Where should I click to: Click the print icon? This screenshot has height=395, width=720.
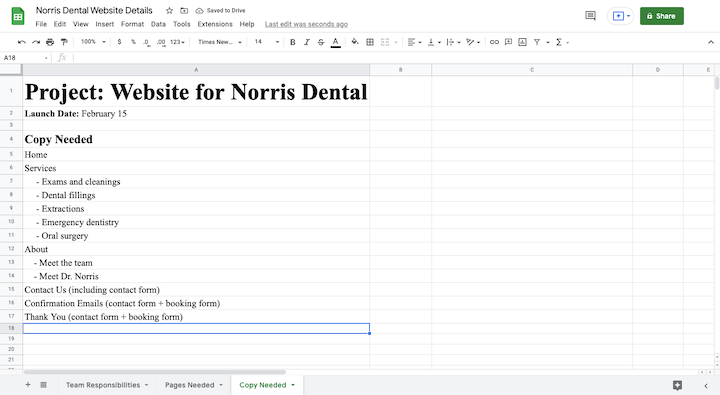tap(50, 42)
